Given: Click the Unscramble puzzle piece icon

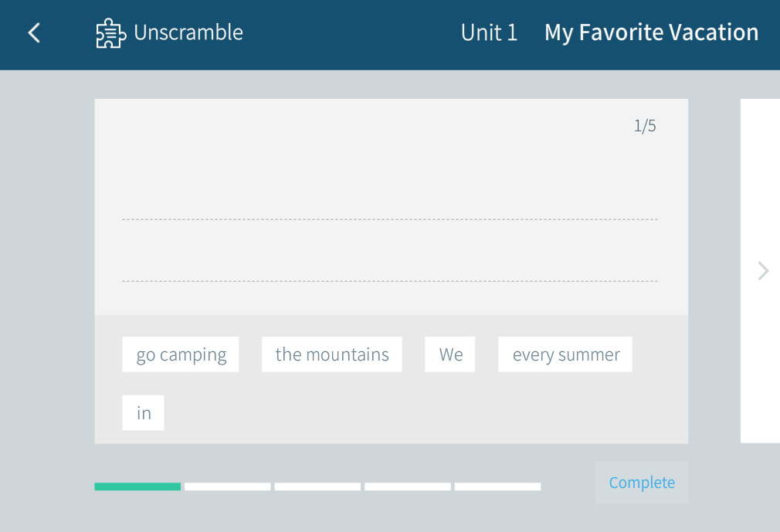Looking at the screenshot, I should 110,33.
